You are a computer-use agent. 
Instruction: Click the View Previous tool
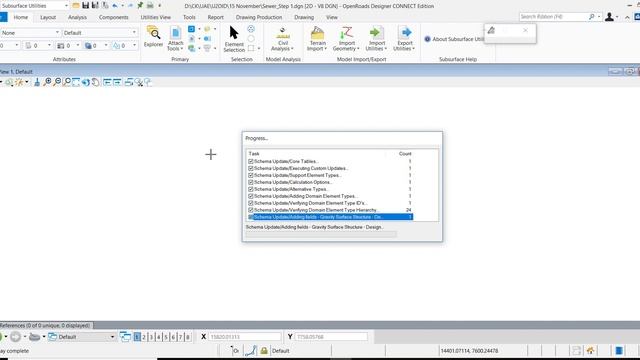tap(107, 82)
